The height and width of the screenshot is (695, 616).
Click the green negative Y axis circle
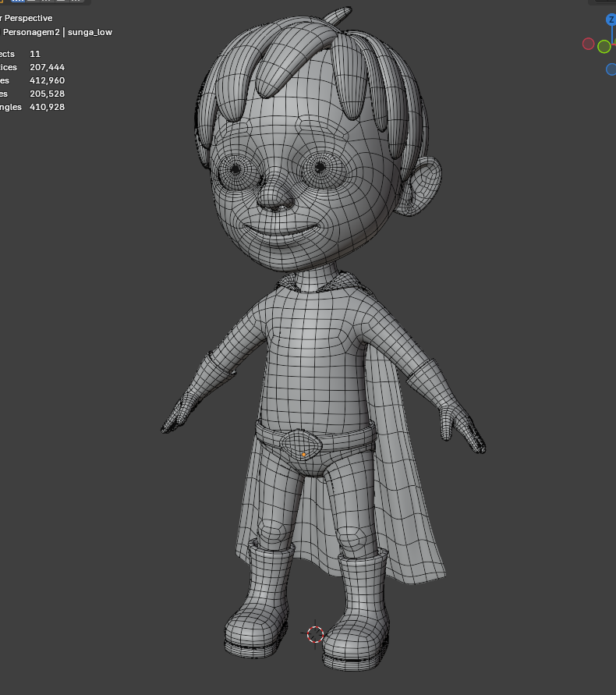(x=604, y=47)
